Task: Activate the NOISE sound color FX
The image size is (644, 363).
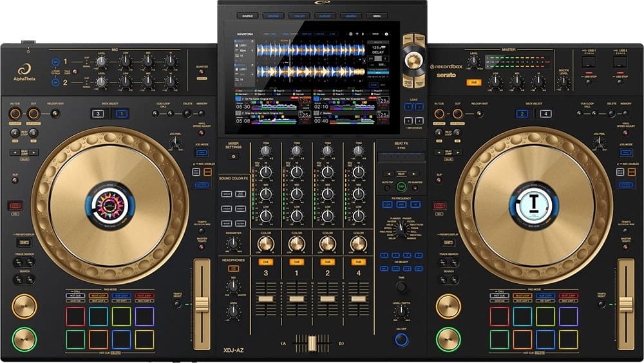Action: click(x=226, y=223)
